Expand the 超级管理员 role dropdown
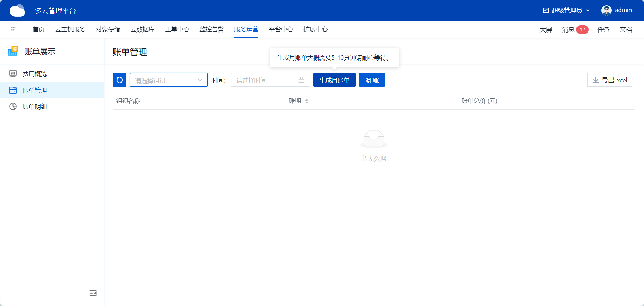 coord(566,10)
